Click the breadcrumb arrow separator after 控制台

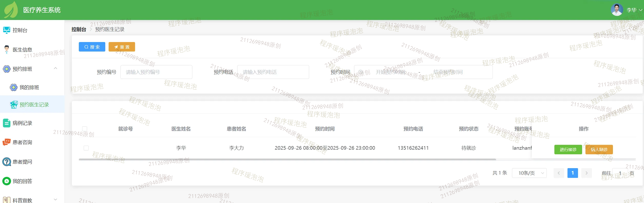(91, 29)
